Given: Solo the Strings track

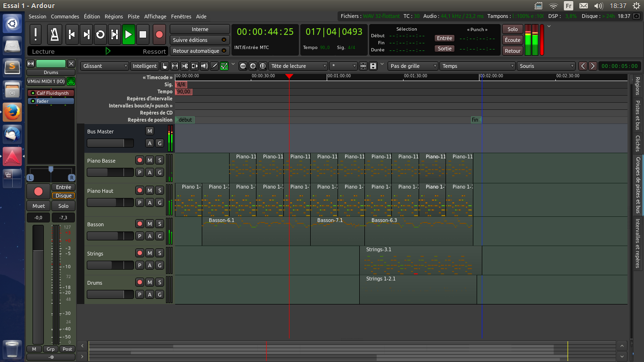Looking at the screenshot, I should 159,253.
